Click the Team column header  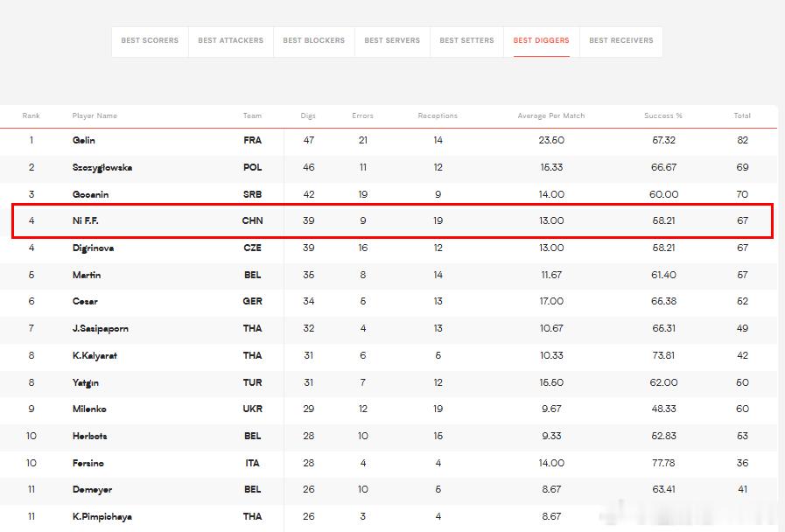(252, 115)
